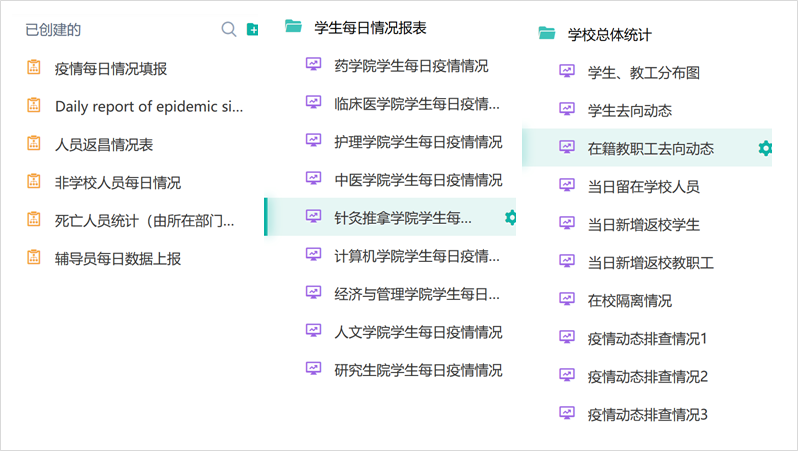Select 当日留在学校人员 report

pos(643,186)
